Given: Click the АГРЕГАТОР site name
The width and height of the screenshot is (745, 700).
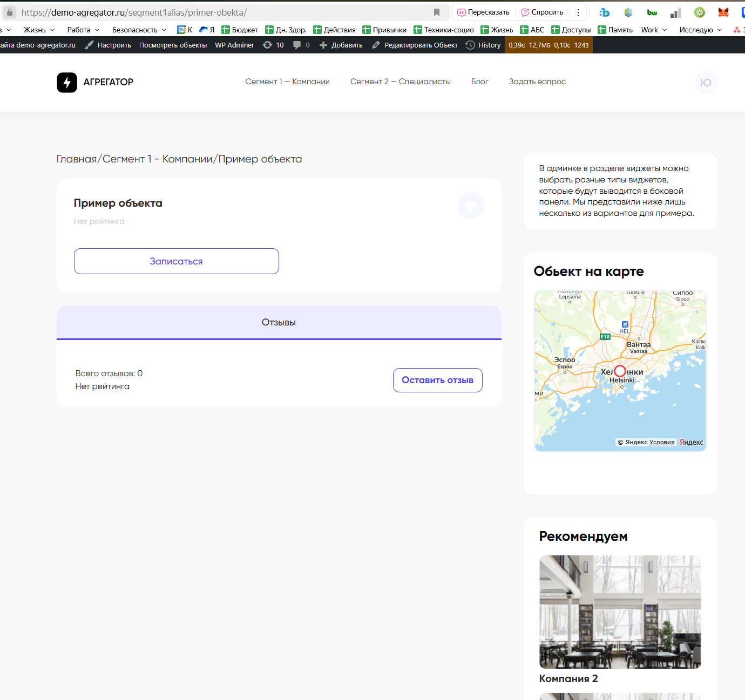Looking at the screenshot, I should [x=109, y=82].
